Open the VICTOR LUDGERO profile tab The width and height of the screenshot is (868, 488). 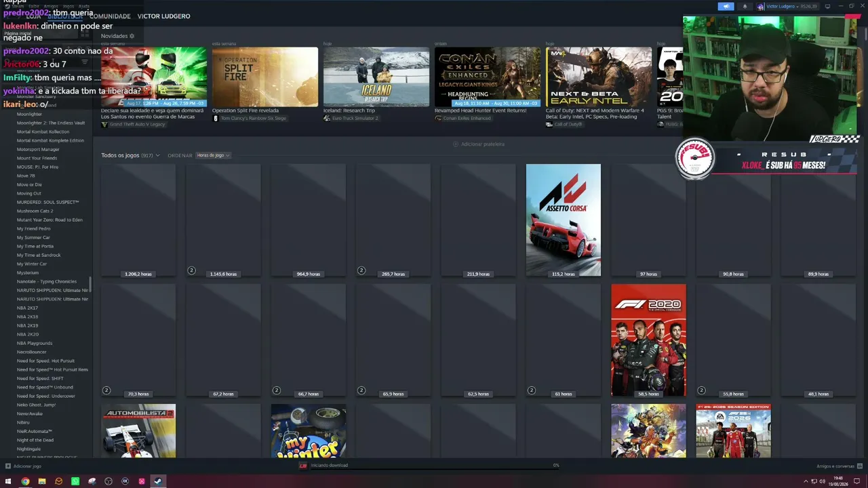click(x=163, y=16)
